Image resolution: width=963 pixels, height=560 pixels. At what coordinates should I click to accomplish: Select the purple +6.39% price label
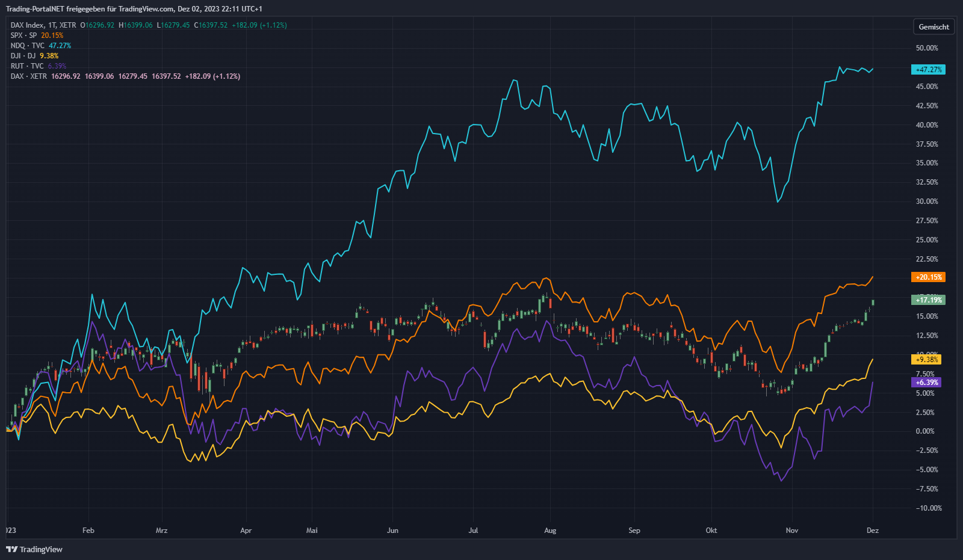[x=926, y=383]
